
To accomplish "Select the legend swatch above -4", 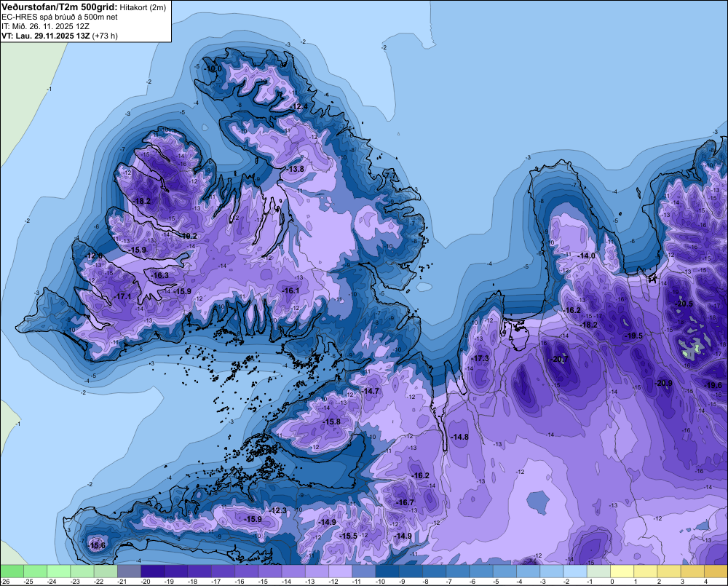I will pos(528,571).
